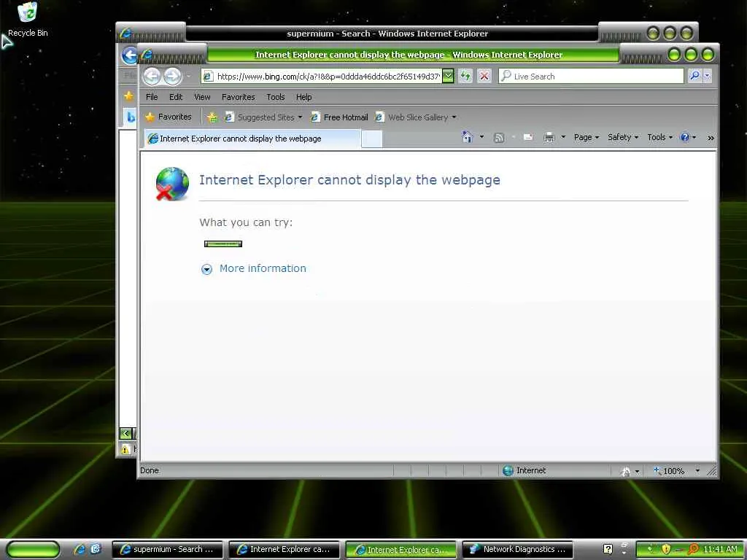The height and width of the screenshot is (560, 747).
Task: Expand the address bar URL dropdown
Action: (x=448, y=76)
